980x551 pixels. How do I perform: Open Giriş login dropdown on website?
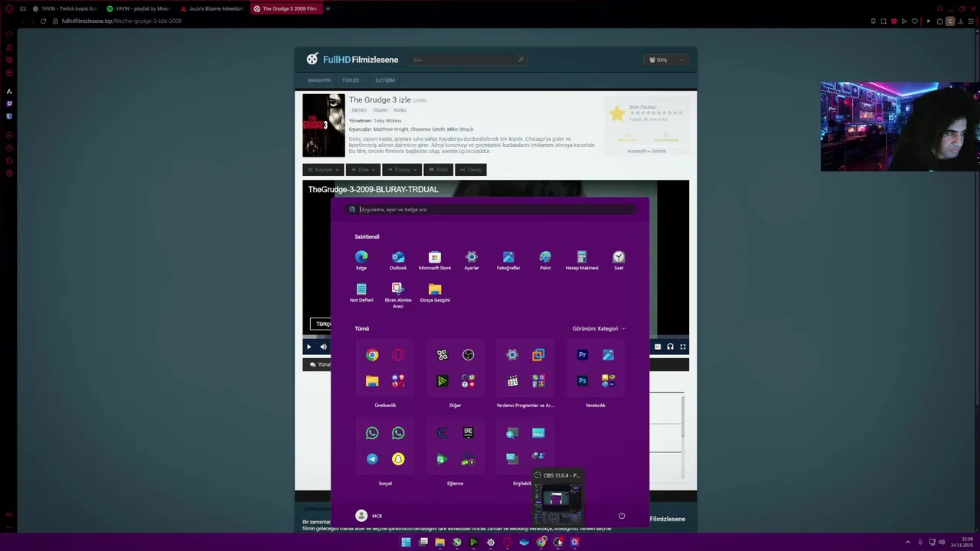tap(666, 60)
